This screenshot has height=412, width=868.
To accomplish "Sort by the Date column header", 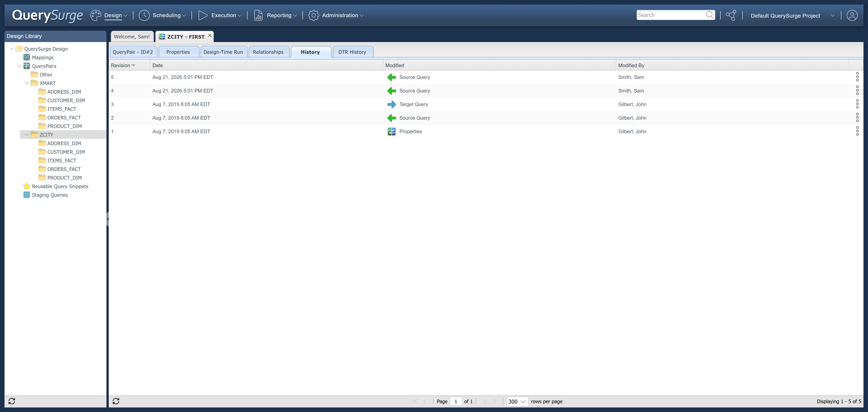I will [267, 65].
